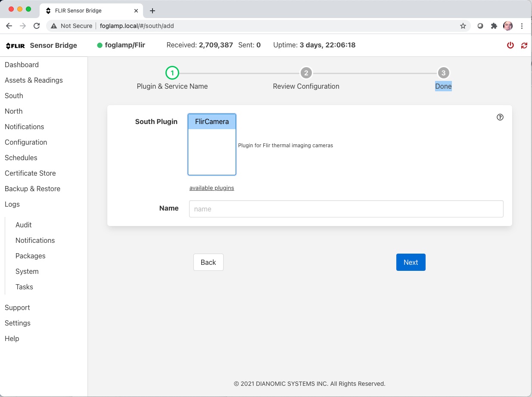Open Certificate Store
This screenshot has height=397, width=532.
point(30,173)
